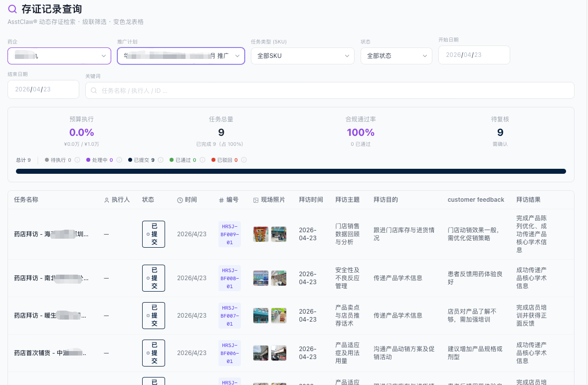Open the 全部状态 status dropdown
The height and width of the screenshot is (385, 588).
[396, 56]
